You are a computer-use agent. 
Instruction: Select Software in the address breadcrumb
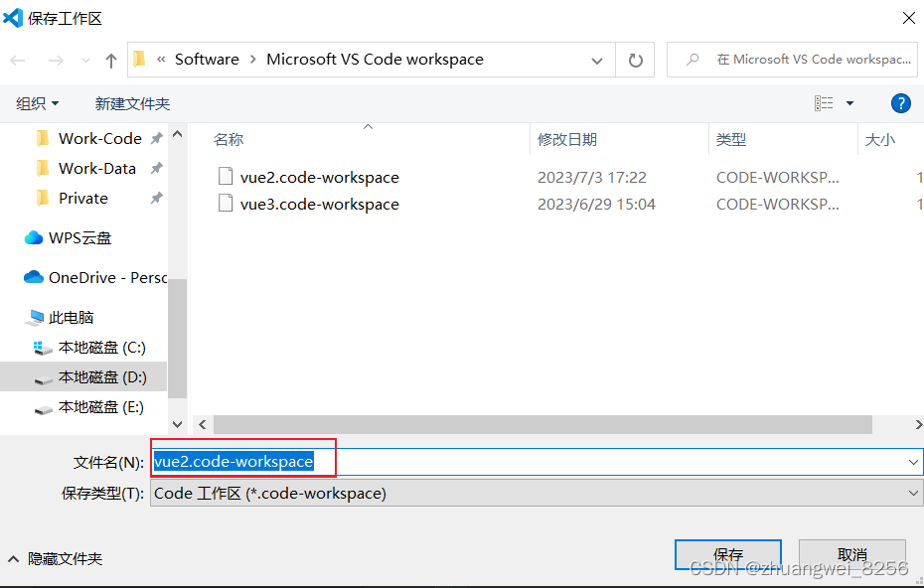coord(207,59)
